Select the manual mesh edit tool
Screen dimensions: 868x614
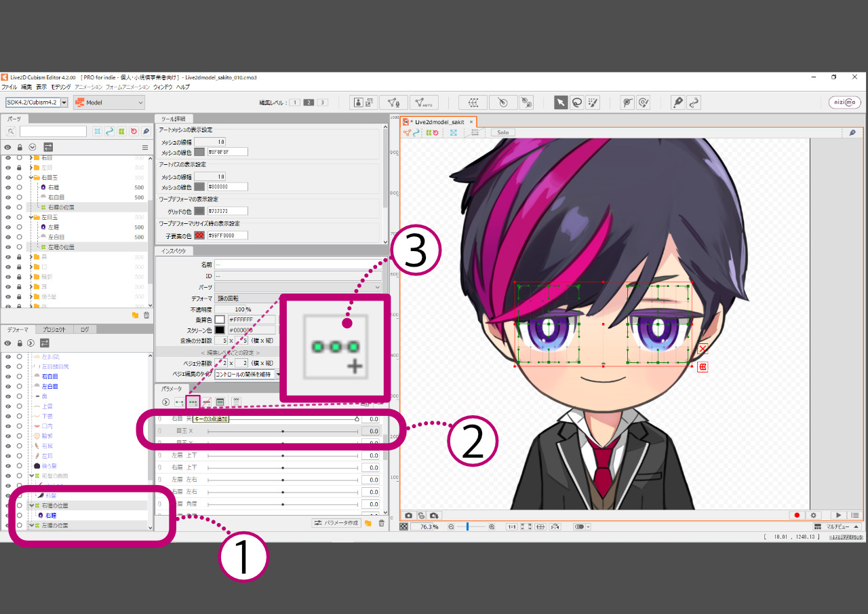coord(393,102)
